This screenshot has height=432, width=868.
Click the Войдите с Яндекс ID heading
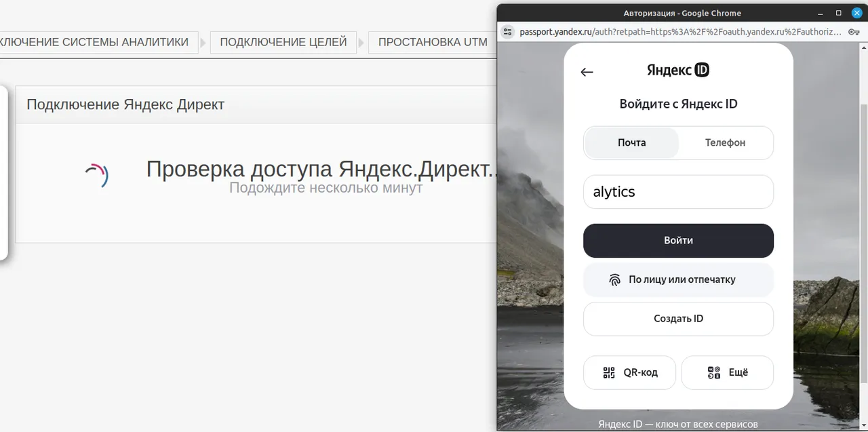coord(678,104)
